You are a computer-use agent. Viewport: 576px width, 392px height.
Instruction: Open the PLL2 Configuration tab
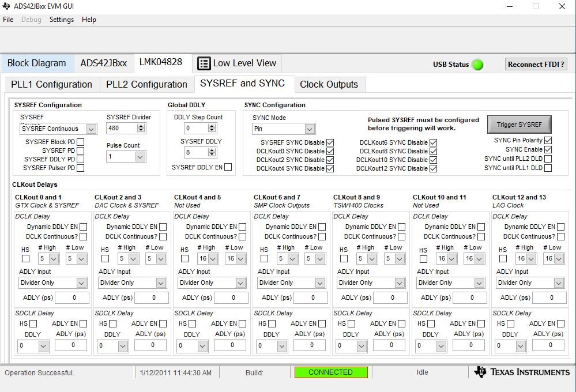(146, 85)
